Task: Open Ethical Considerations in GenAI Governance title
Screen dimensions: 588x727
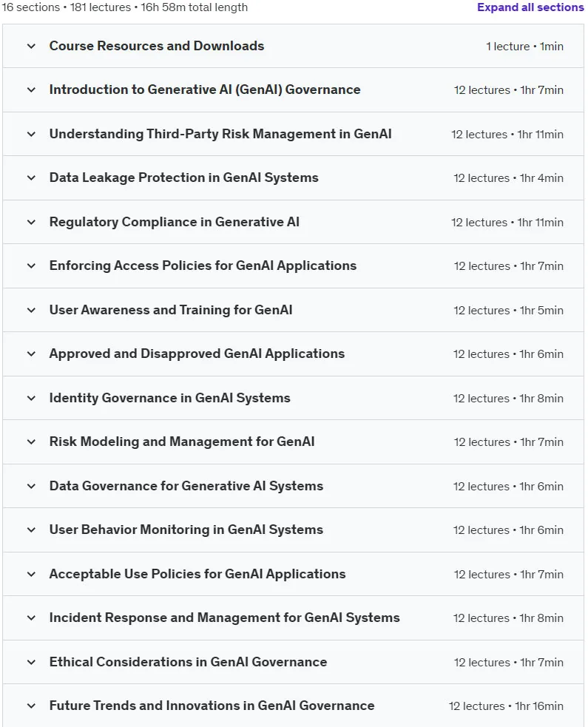Action: click(189, 662)
